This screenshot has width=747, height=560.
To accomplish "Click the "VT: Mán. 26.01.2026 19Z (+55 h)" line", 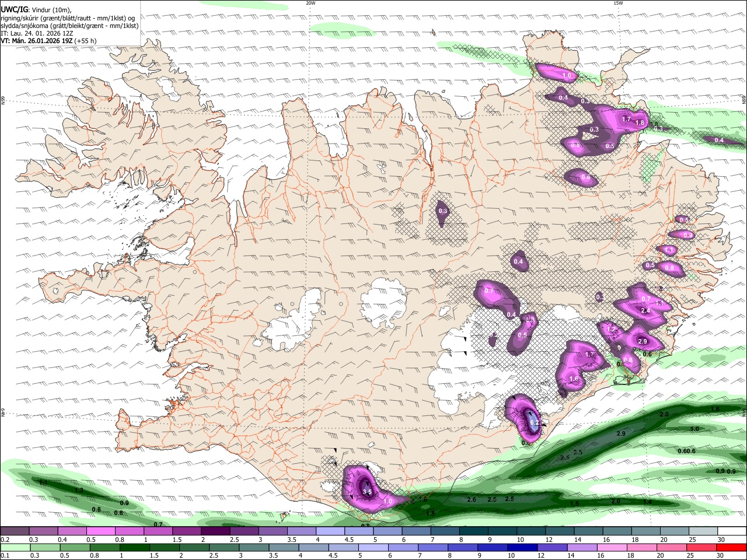I will [48, 41].
